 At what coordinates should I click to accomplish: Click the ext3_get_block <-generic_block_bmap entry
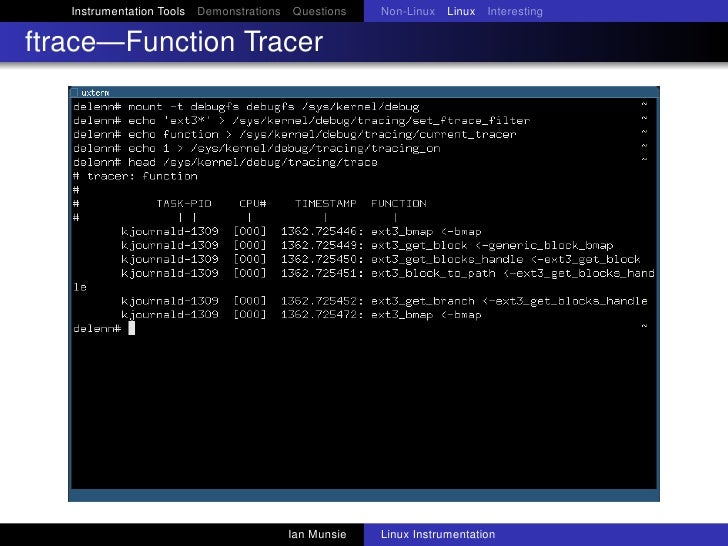492,245
